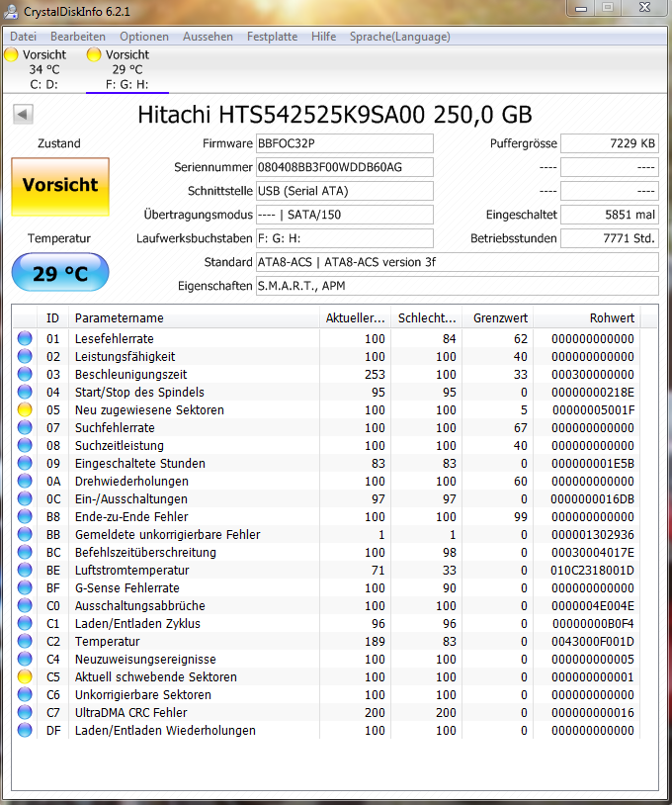The height and width of the screenshot is (805, 672).
Task: Click the blue status icon for Start/Stop des Spindels
Action: [25, 392]
